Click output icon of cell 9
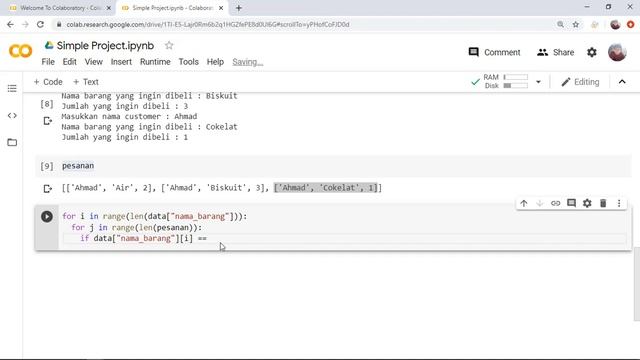The height and width of the screenshot is (360, 640). click(x=47, y=188)
